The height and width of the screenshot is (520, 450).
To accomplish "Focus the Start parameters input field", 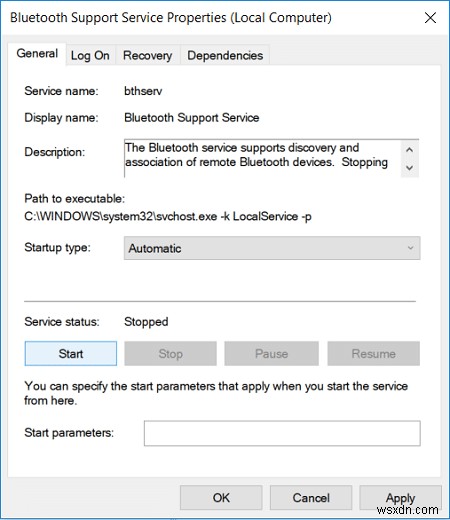I will point(282,433).
